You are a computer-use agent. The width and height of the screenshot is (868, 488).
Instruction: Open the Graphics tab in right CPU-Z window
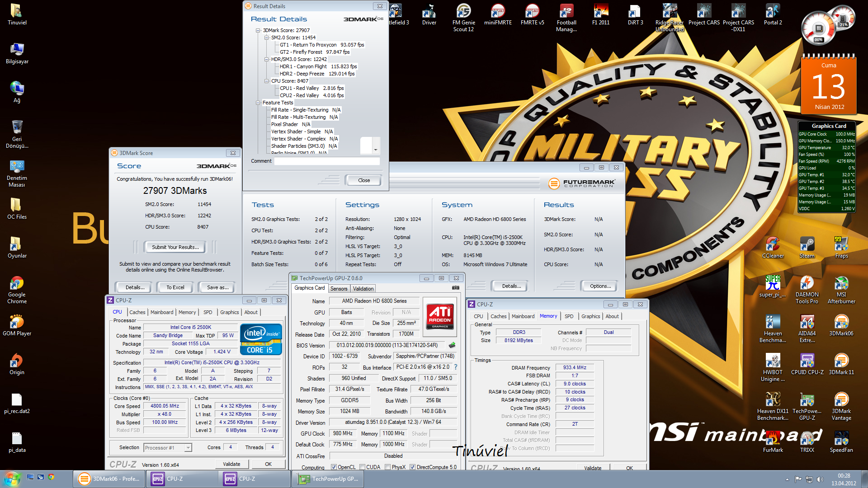click(x=590, y=316)
